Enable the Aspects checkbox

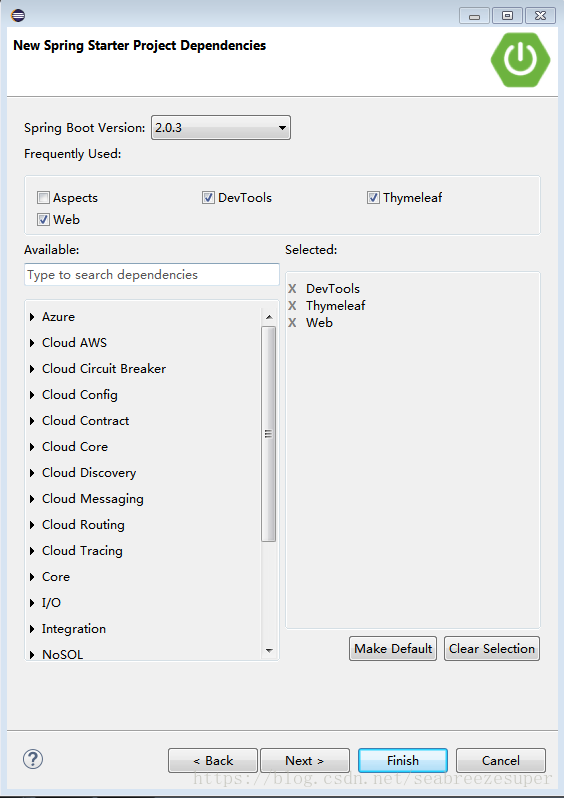point(43,197)
